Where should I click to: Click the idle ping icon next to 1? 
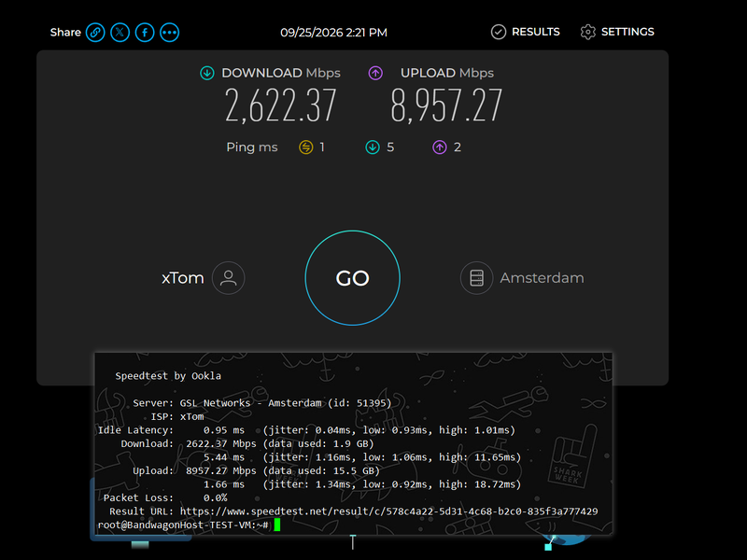click(306, 147)
